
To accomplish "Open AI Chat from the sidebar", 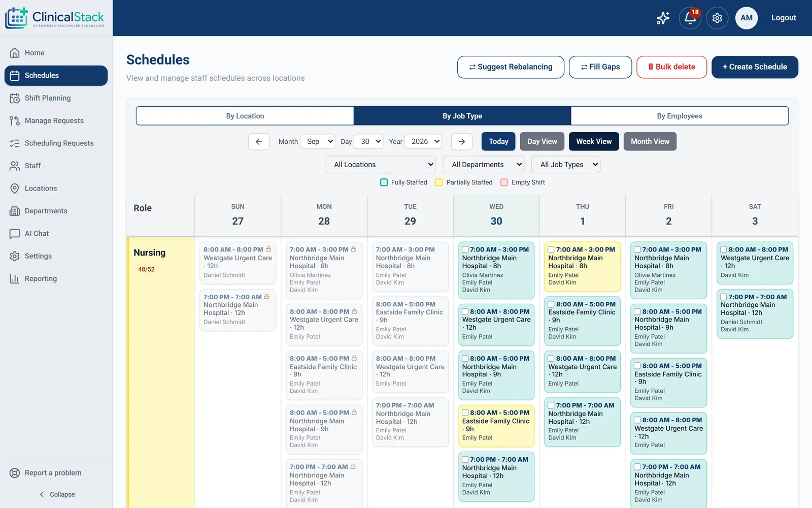I will (x=56, y=234).
